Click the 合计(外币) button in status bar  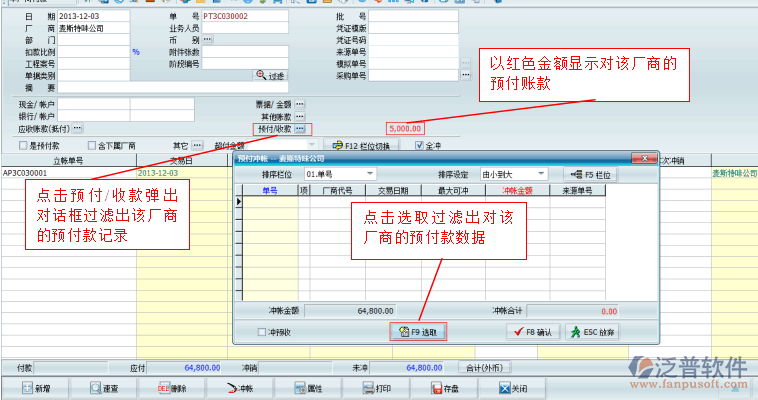click(484, 368)
